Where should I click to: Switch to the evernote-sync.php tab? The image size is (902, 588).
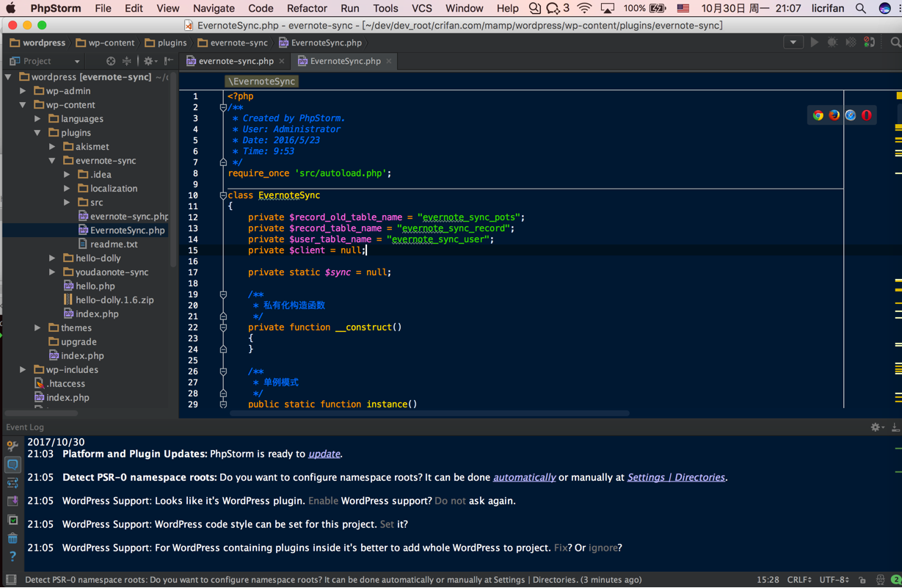click(236, 61)
